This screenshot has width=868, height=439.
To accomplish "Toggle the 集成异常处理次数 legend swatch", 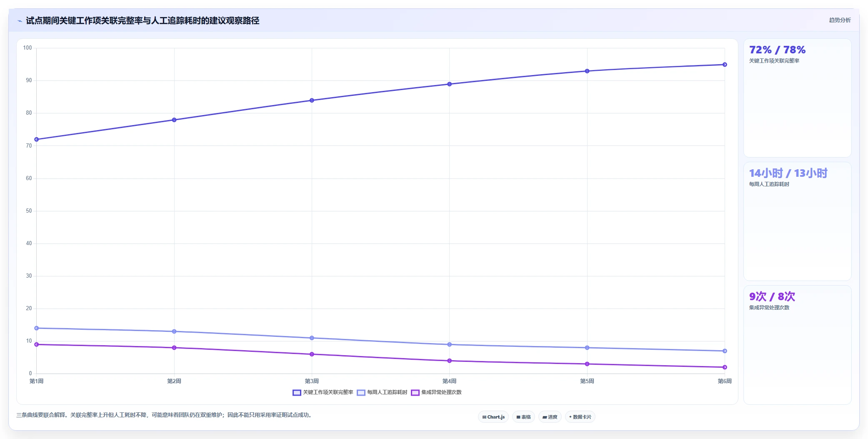I will (x=415, y=392).
